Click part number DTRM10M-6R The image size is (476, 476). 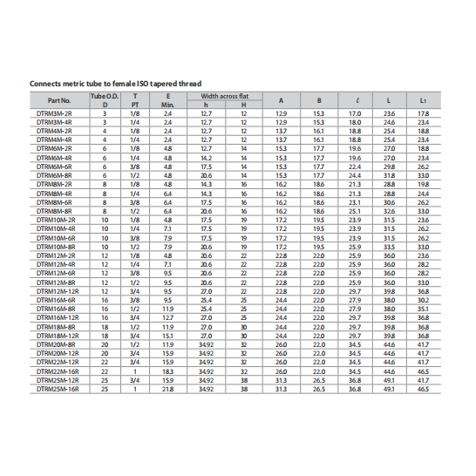click(x=56, y=239)
